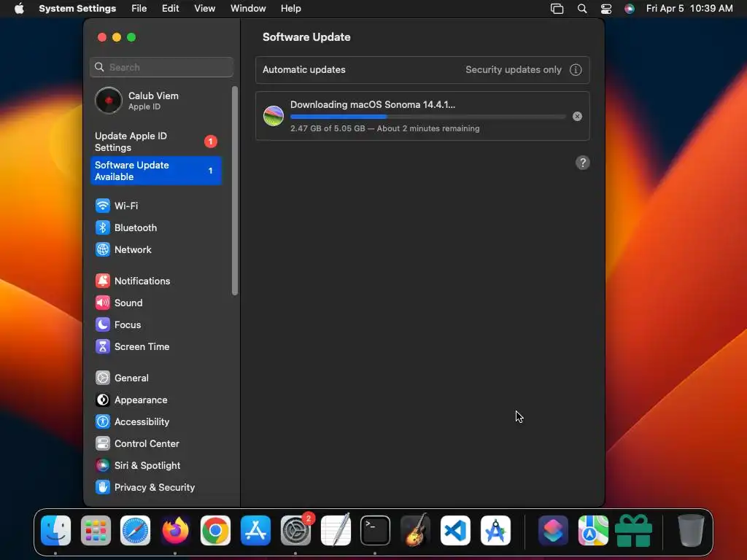Screen dimensions: 747x560
Task: Click System Settings icon in Dock
Action: [x=295, y=530]
